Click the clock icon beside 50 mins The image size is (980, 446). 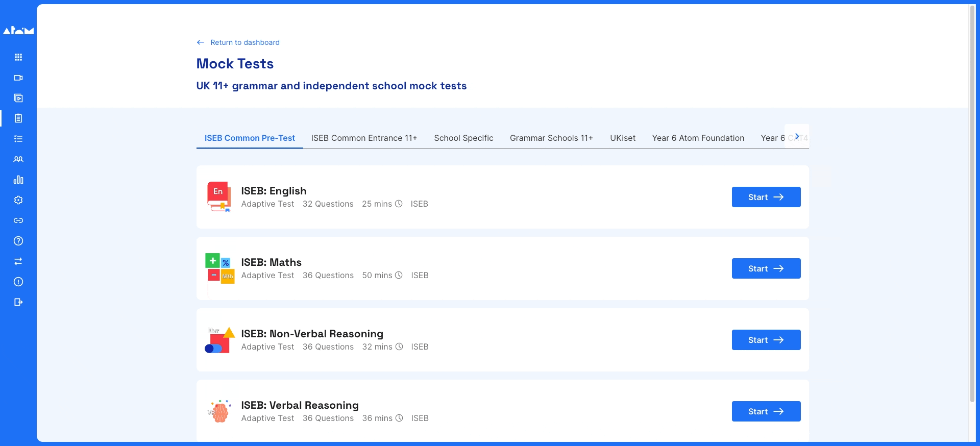pyautogui.click(x=399, y=275)
